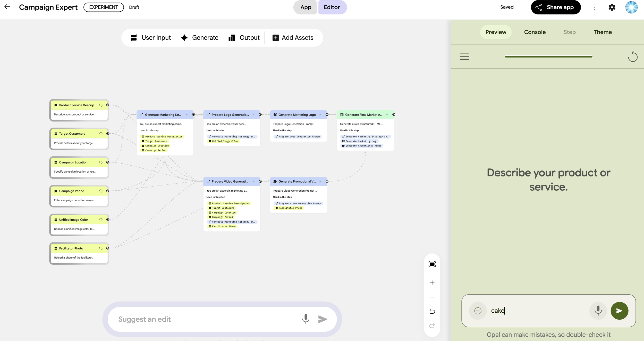Click the microphone in Suggest an edit box
644x341 pixels.
[306, 319]
